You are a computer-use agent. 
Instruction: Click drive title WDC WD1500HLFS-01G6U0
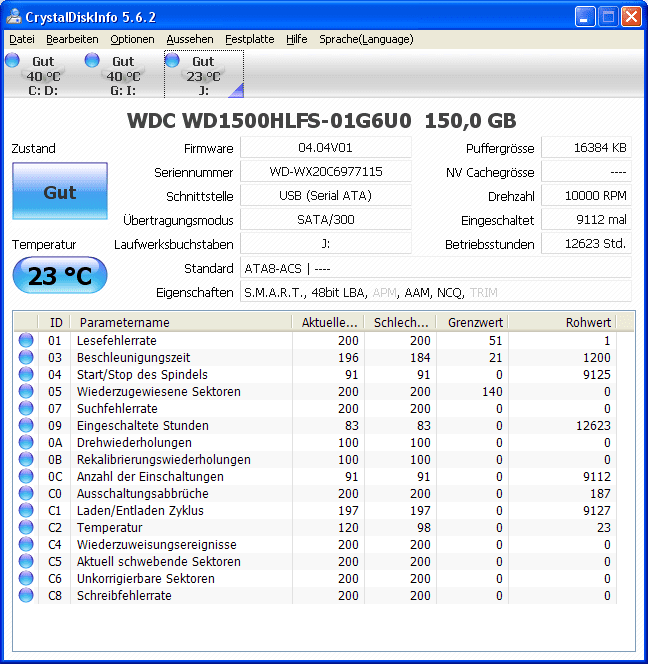[x=269, y=121]
